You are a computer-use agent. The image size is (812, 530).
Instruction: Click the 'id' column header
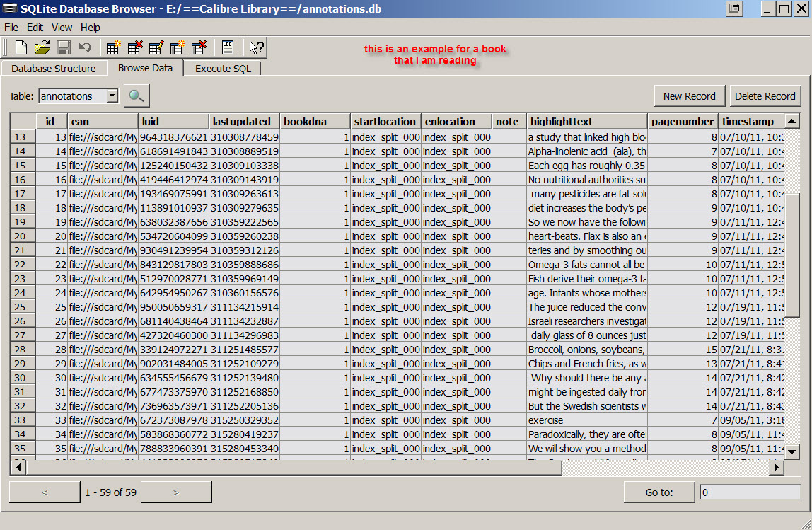pos(51,121)
